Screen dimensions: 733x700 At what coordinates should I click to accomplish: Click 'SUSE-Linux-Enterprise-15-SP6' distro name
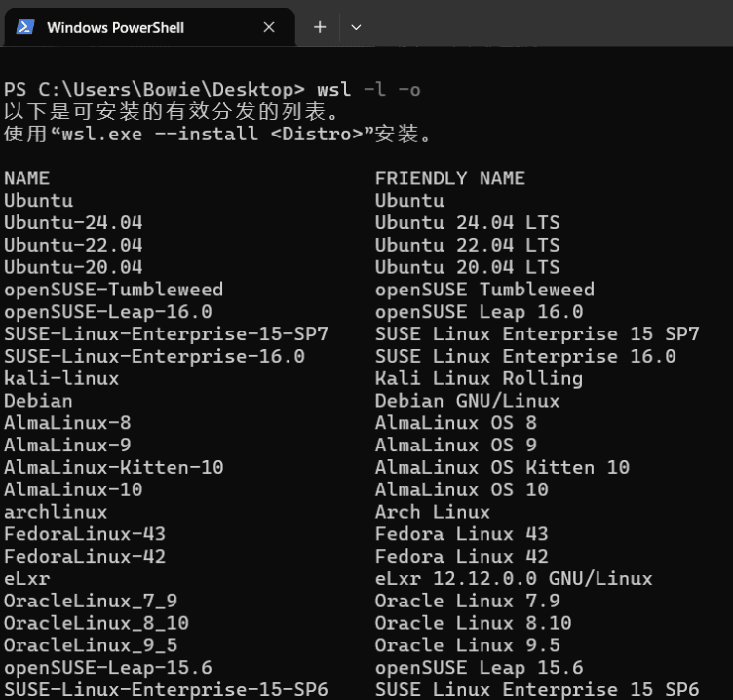pos(166,689)
